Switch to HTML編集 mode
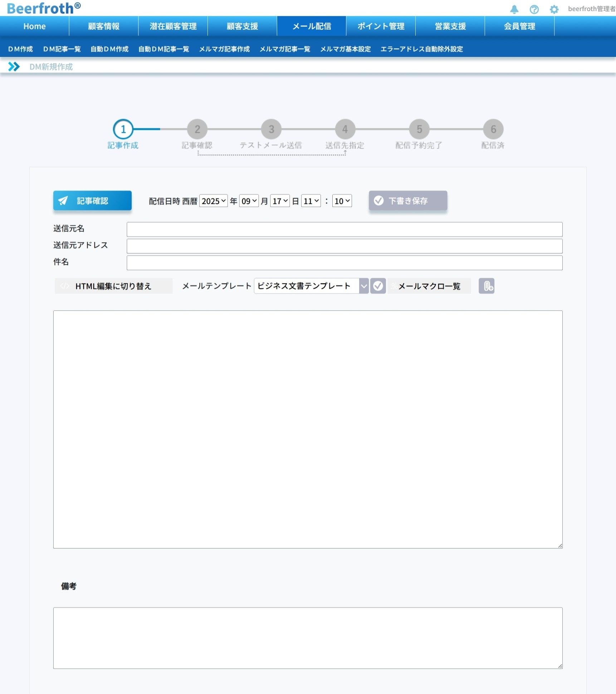This screenshot has height=694, width=616. point(113,286)
